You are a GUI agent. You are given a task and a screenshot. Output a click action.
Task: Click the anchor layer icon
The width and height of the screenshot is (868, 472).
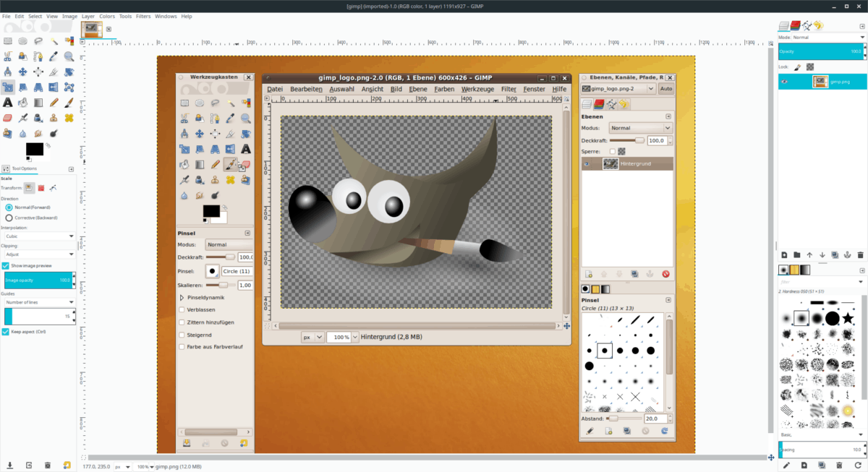point(847,254)
